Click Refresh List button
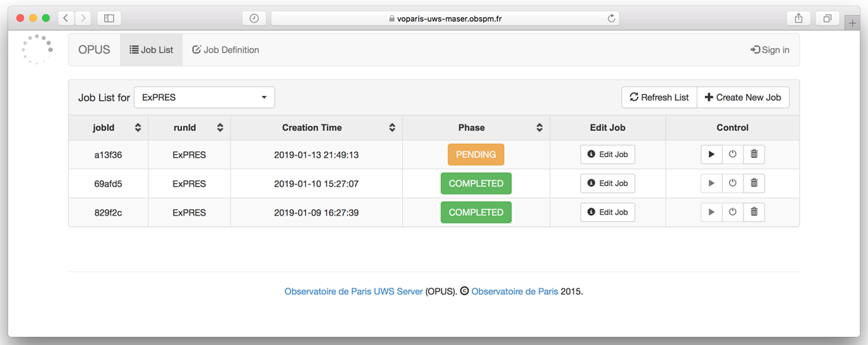This screenshot has width=868, height=345. pos(659,98)
